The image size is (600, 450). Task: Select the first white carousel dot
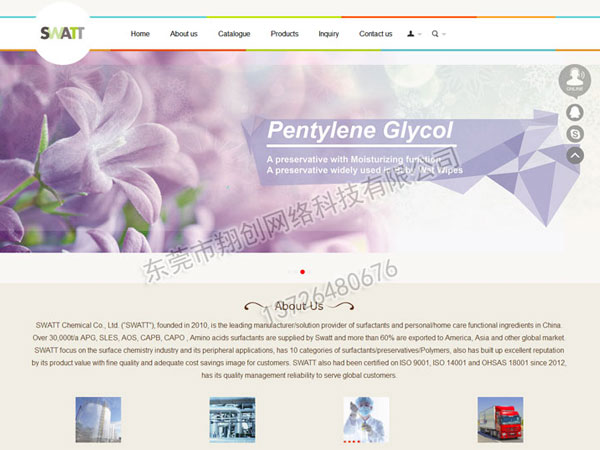[x=291, y=271]
